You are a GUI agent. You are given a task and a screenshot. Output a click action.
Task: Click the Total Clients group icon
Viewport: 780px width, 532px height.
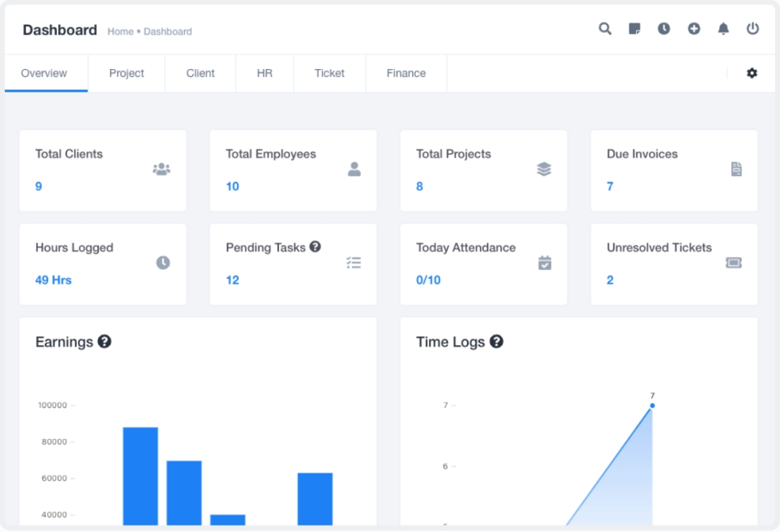(161, 169)
